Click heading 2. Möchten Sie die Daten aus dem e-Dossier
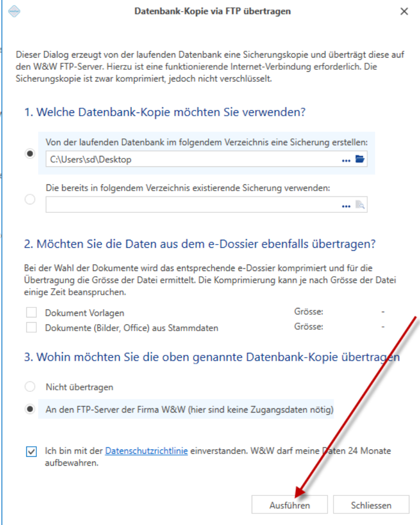420x525 pixels. (x=199, y=244)
